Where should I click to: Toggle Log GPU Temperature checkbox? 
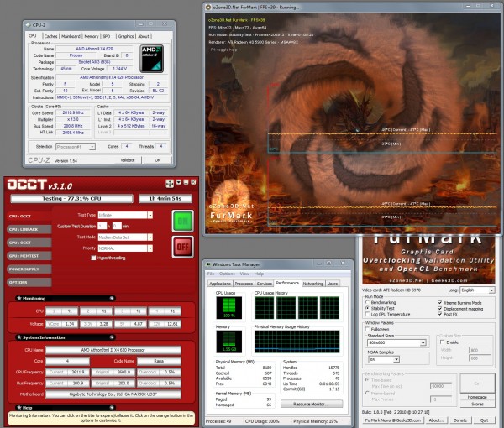[367, 314]
